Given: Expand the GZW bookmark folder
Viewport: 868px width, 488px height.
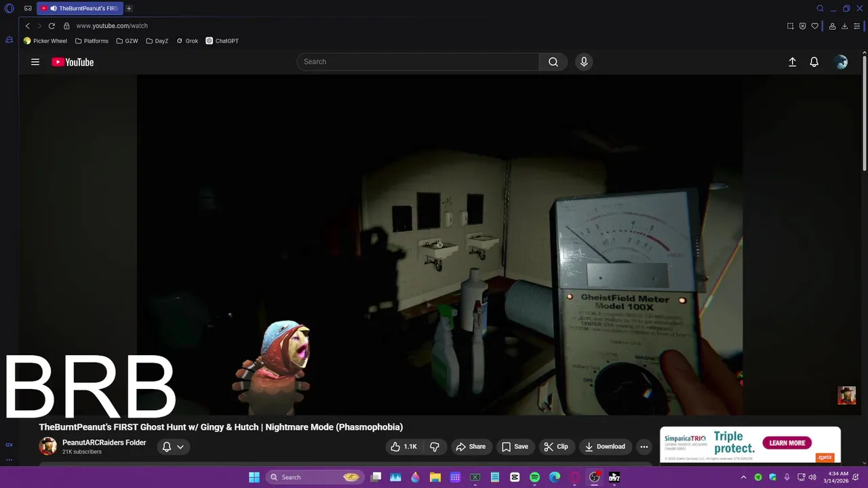Looking at the screenshot, I should pyautogui.click(x=127, y=41).
